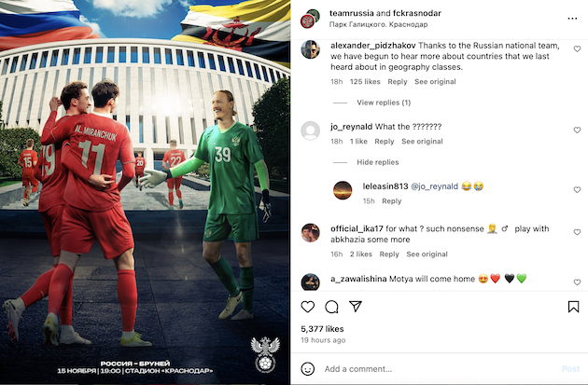Open Парк Галицкого location link
The height and width of the screenshot is (385, 588).
tap(378, 24)
